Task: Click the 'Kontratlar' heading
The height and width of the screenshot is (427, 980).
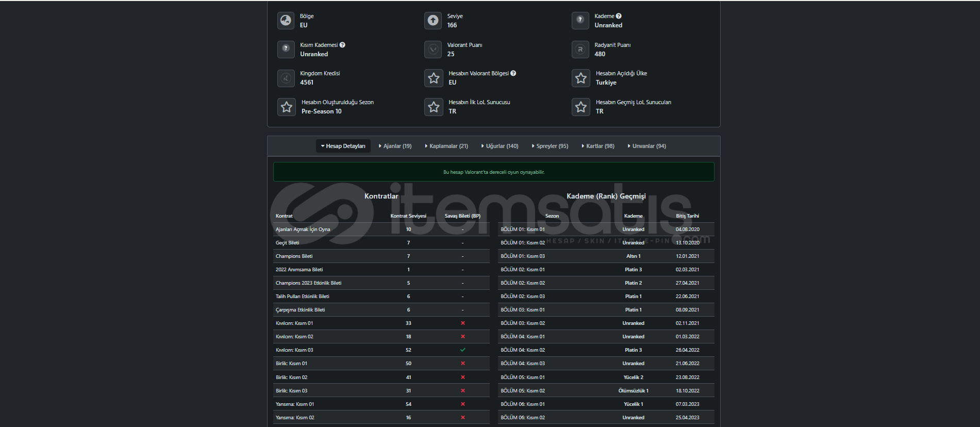Action: point(381,196)
